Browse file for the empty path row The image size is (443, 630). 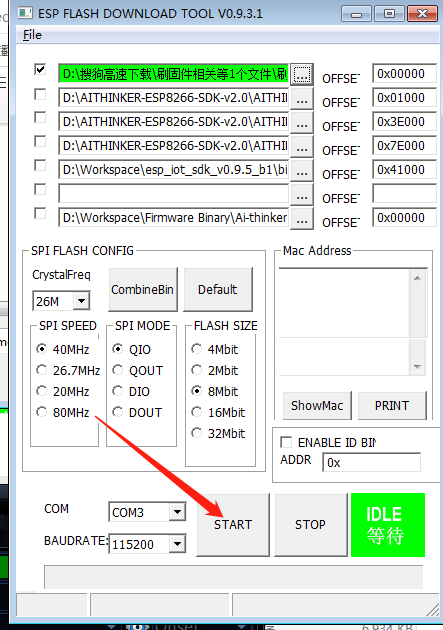302,194
